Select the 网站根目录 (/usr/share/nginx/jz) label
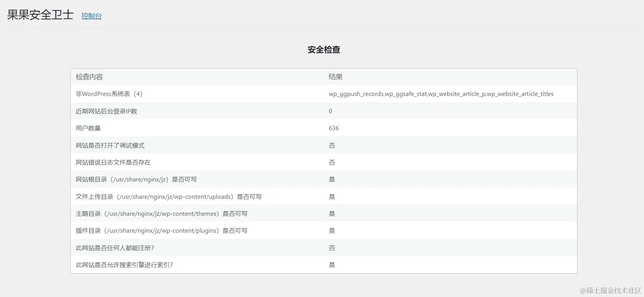The image size is (644, 297). point(136,180)
